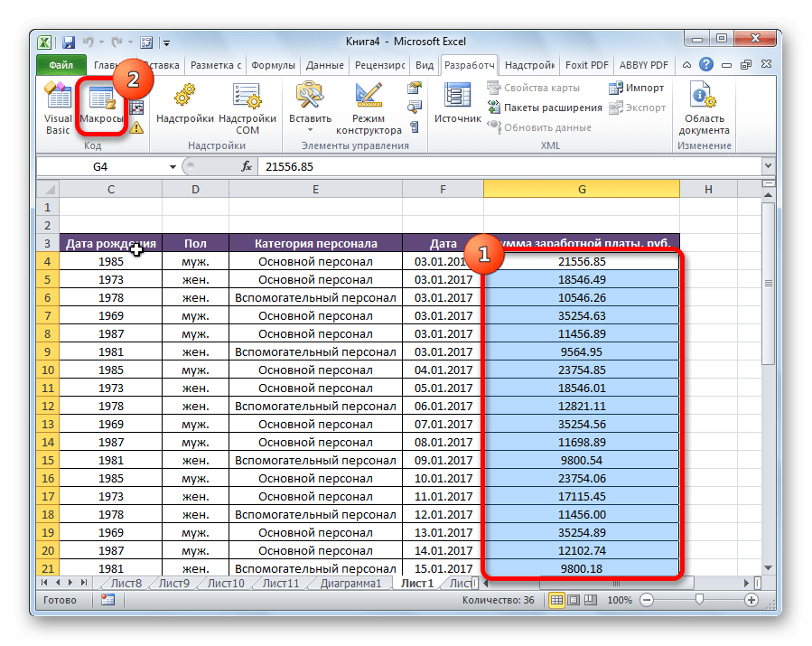Click the vertical scrollbar up arrow
This screenshot has width=812, height=646.
768,195
